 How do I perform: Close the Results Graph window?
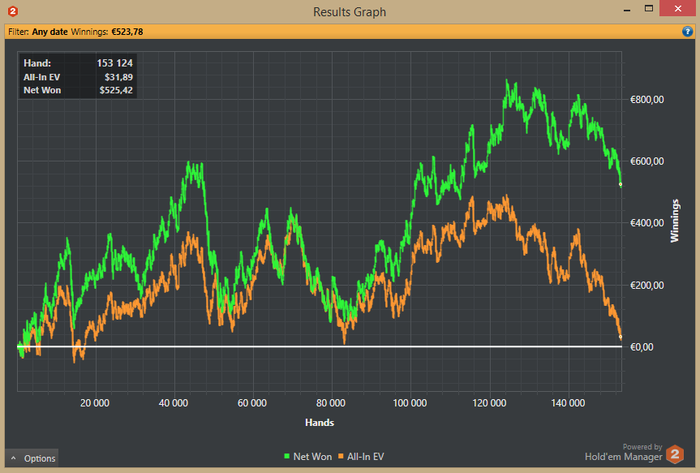click(677, 8)
